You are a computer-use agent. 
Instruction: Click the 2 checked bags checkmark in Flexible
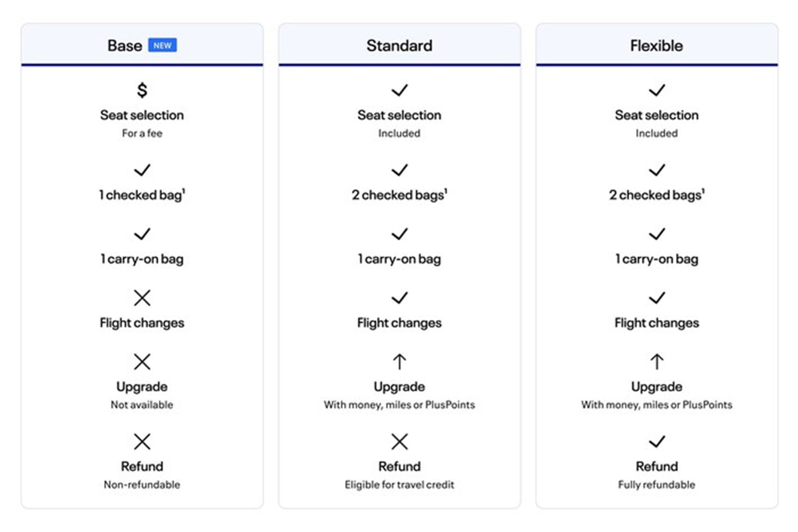point(657,171)
